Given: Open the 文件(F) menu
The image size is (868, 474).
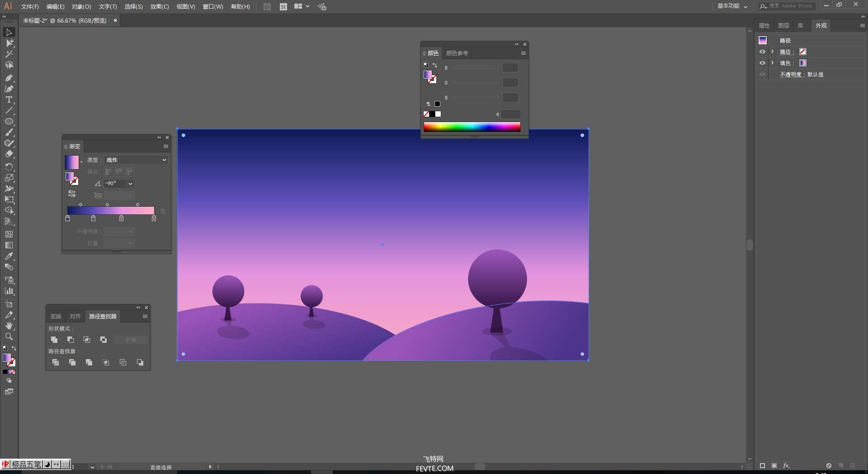Looking at the screenshot, I should (x=30, y=7).
